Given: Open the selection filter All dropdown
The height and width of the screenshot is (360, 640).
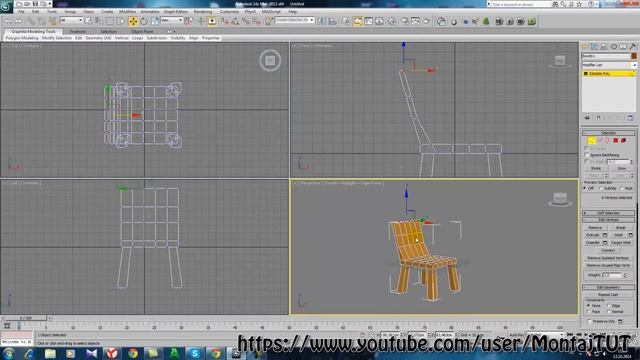Looking at the screenshot, I should pyautogui.click(x=71, y=20).
